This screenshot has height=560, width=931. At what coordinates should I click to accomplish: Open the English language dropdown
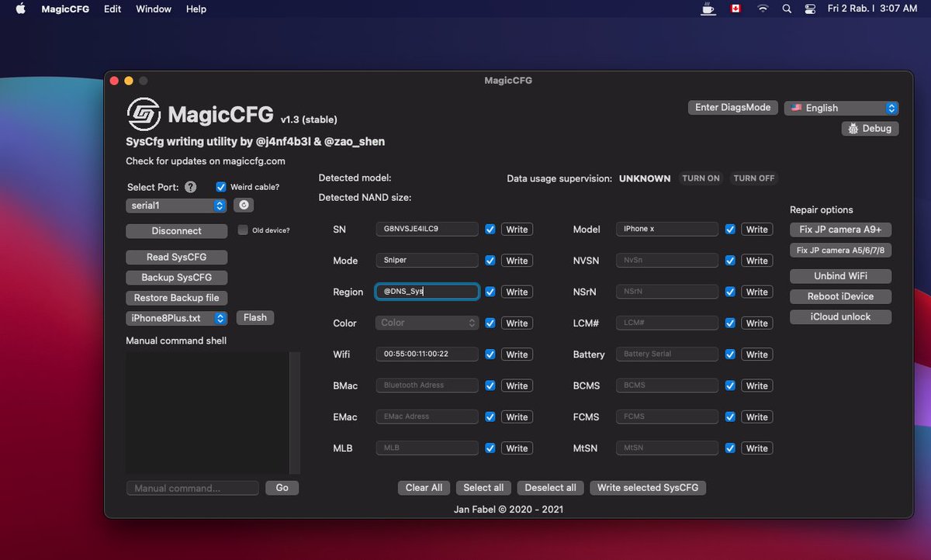click(x=841, y=108)
